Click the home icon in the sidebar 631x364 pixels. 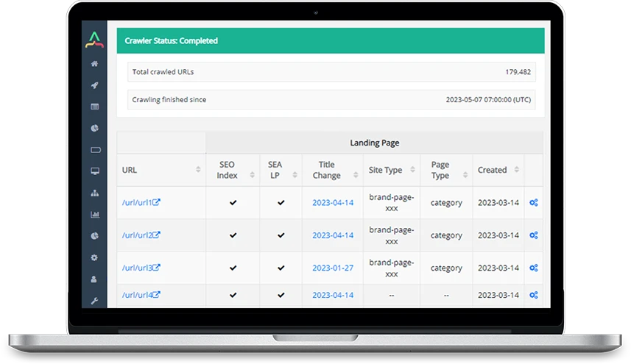(94, 64)
